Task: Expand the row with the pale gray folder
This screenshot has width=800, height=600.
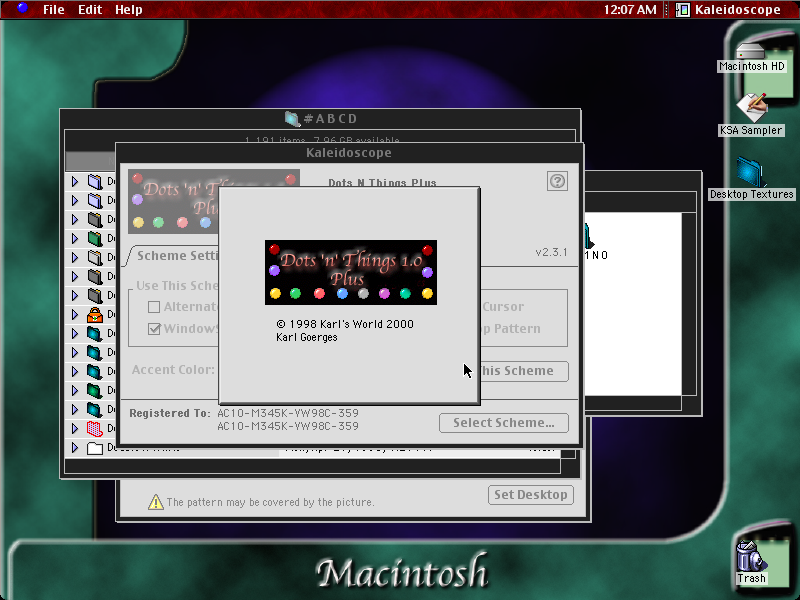Action: click(x=75, y=257)
